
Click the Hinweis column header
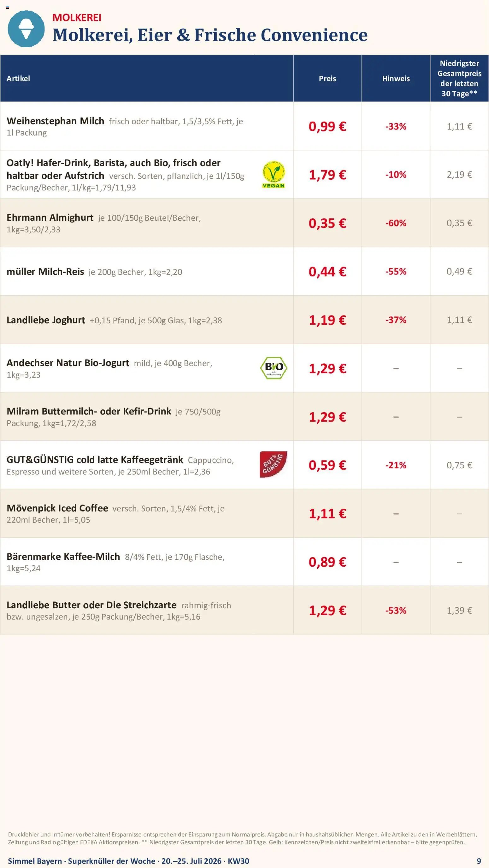[396, 78]
